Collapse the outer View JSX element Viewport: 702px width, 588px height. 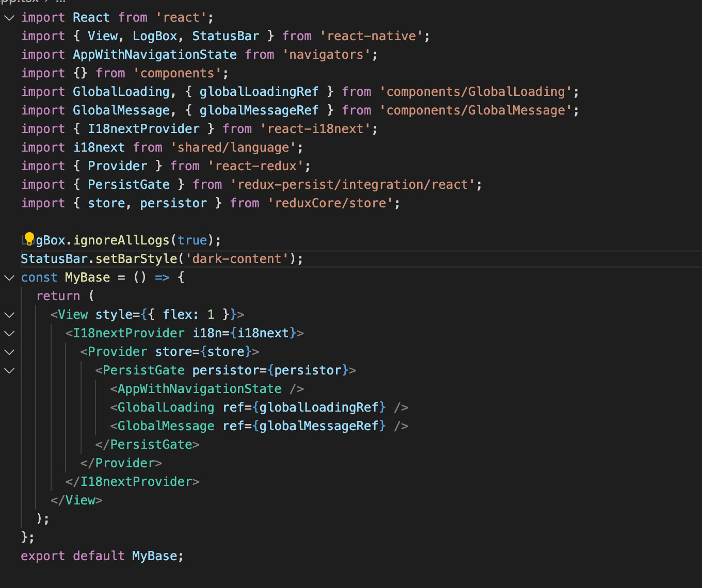[9, 315]
